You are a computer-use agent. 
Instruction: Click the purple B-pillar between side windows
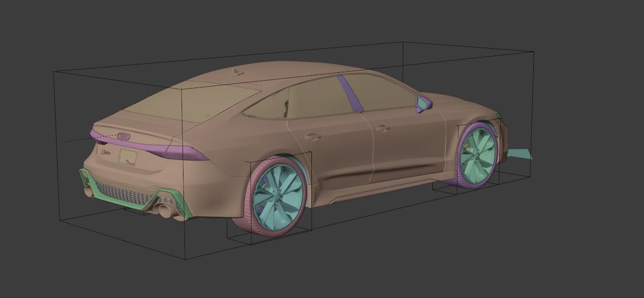[350, 93]
